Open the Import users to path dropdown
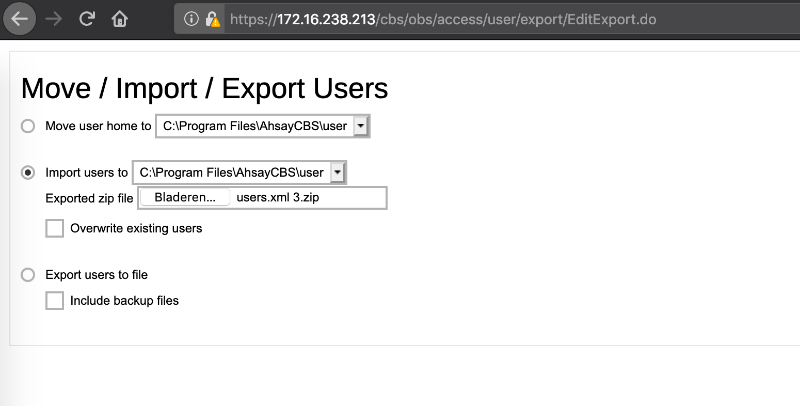This screenshot has height=406, width=800. pyautogui.click(x=239, y=172)
